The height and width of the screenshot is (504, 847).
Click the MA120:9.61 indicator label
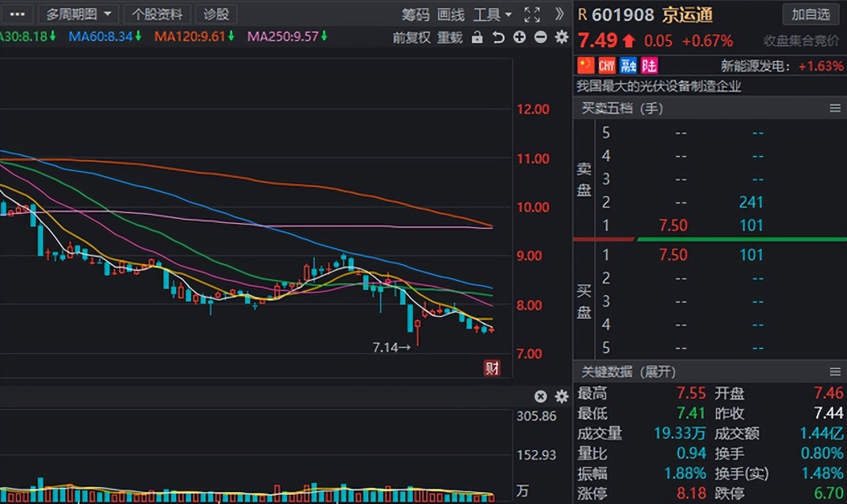click(194, 36)
